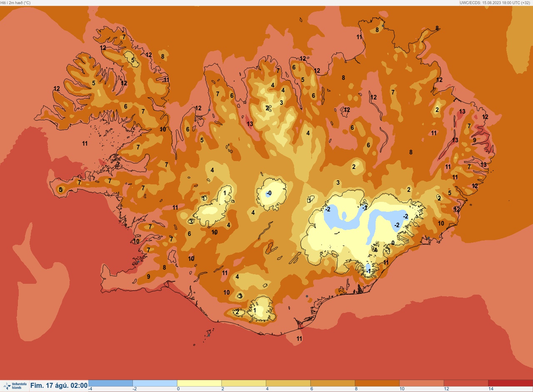Click the '11' value south of the southern coast
The width and height of the screenshot is (533, 392).
299,339
